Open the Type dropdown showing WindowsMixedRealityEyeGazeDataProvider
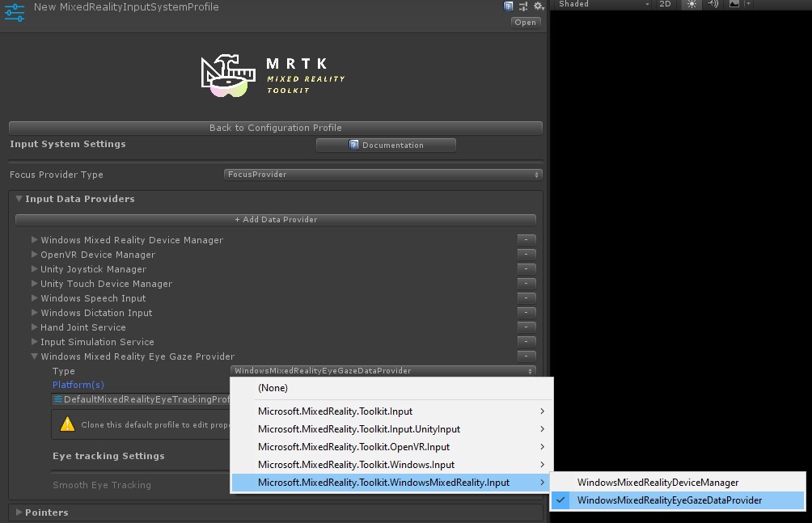Screen dimensions: 812x523 [x=383, y=371]
